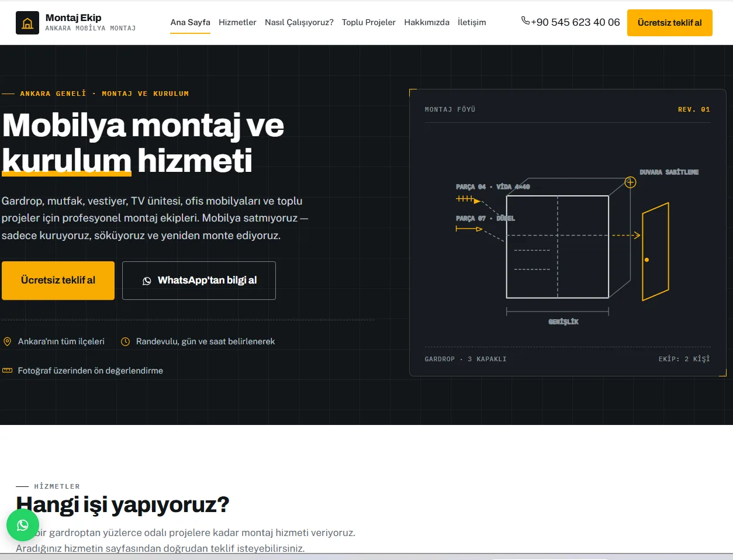Click the Montaj Ekip house logo icon
733x560 pixels.
27,23
